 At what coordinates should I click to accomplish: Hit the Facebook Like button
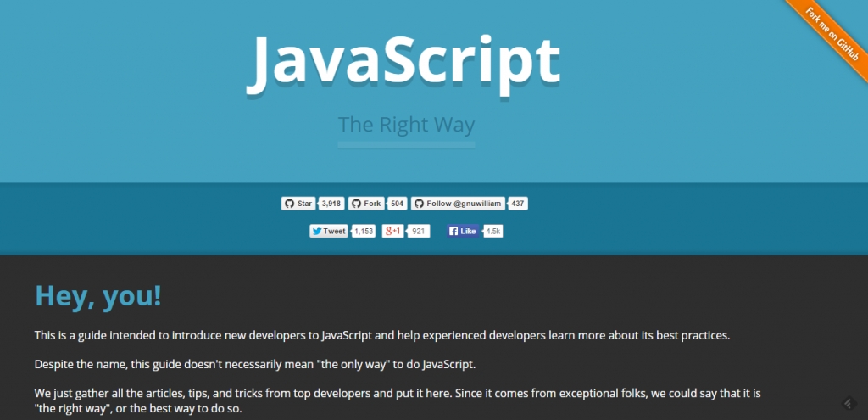click(x=462, y=231)
